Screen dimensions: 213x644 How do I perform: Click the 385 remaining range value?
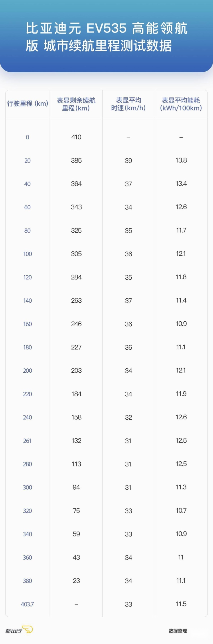(76, 160)
